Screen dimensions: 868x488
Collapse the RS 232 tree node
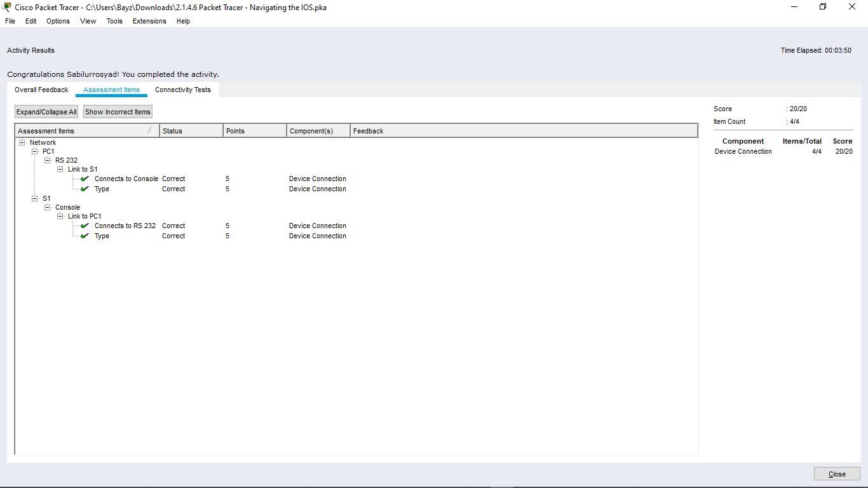pyautogui.click(x=48, y=160)
